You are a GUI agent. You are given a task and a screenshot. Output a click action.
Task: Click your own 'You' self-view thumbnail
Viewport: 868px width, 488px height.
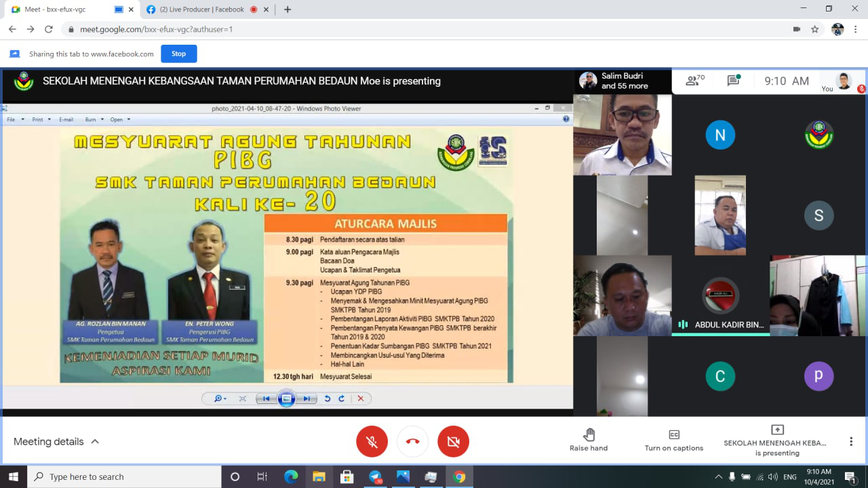[x=844, y=81]
